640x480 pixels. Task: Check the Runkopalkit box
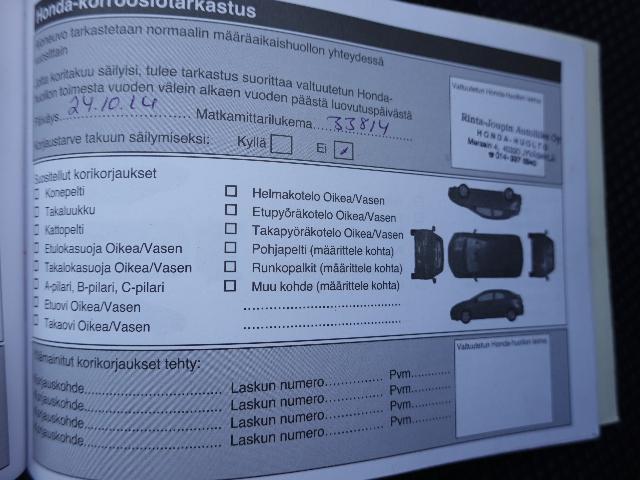point(230,267)
